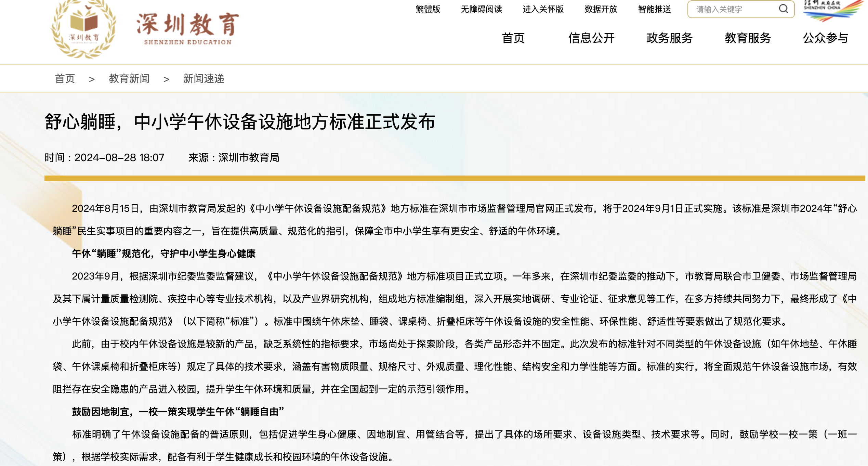
Task: Go to 新闻速递 in the breadcrumb
Action: (x=203, y=79)
